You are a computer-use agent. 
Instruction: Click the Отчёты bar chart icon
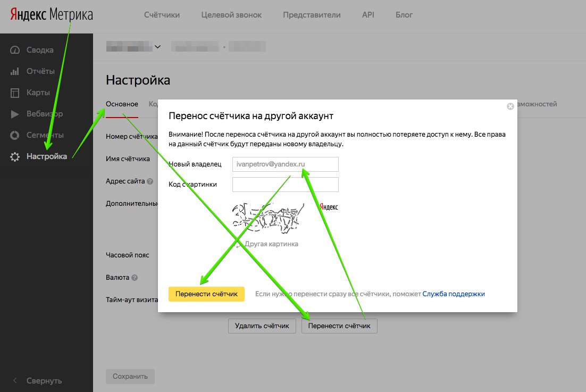click(14, 71)
